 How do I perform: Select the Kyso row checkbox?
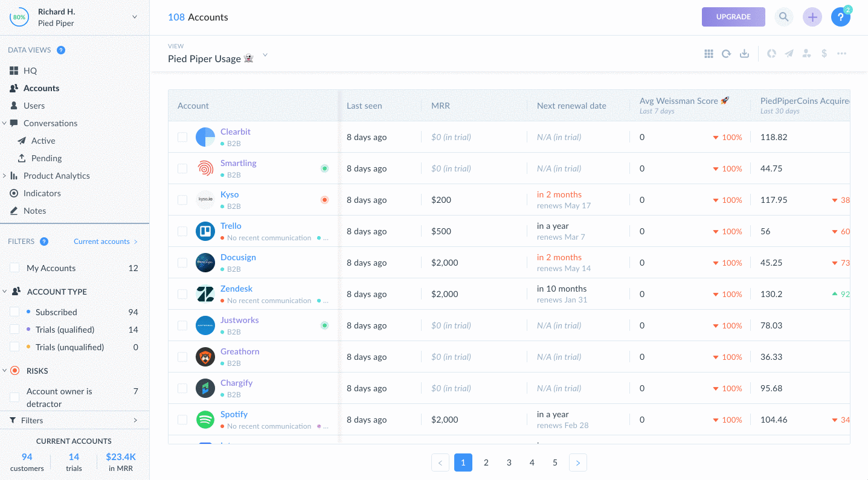(x=182, y=200)
